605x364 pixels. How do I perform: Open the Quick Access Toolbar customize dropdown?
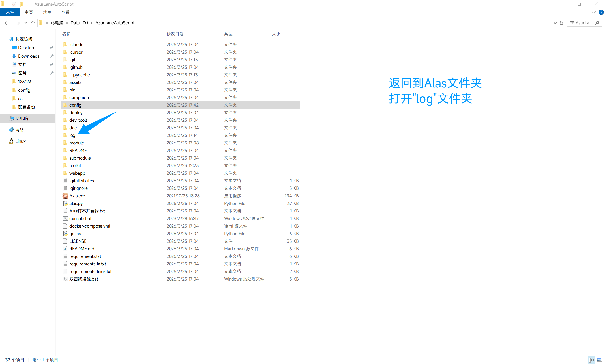28,4
